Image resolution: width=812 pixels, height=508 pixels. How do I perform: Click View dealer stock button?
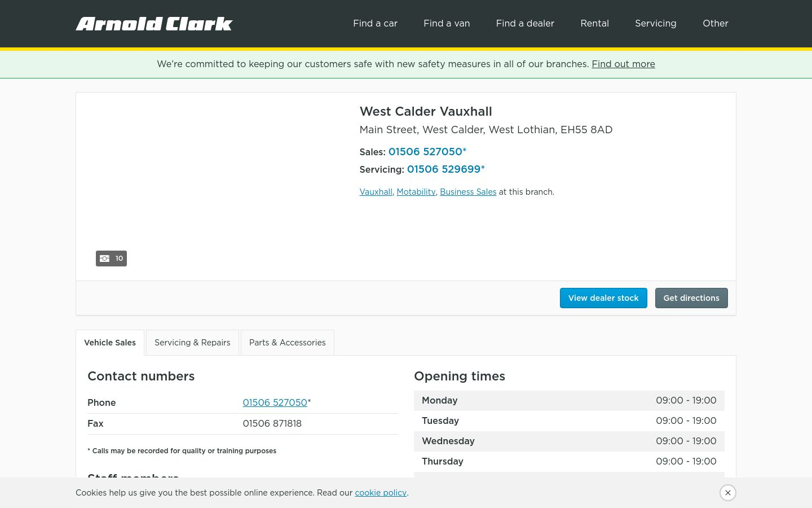click(x=603, y=298)
